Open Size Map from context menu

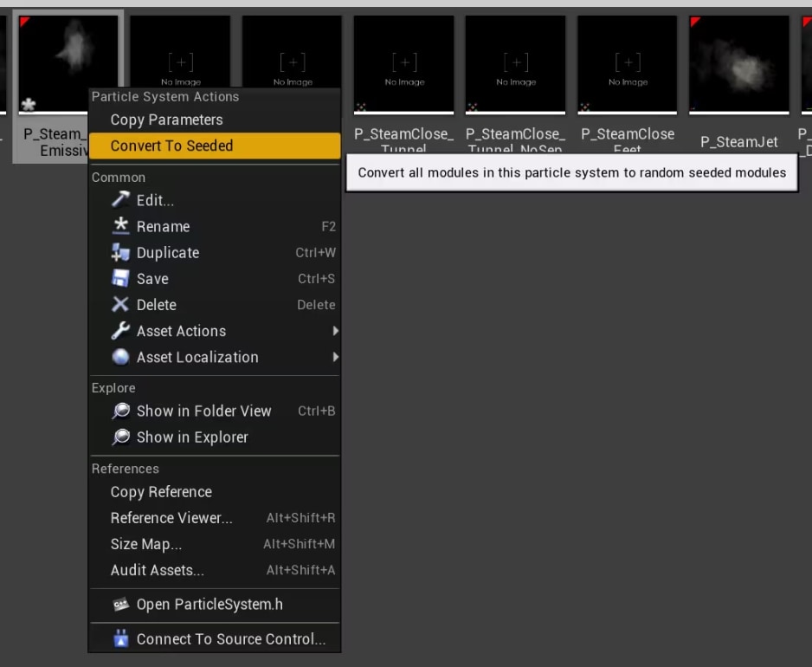[x=146, y=545]
